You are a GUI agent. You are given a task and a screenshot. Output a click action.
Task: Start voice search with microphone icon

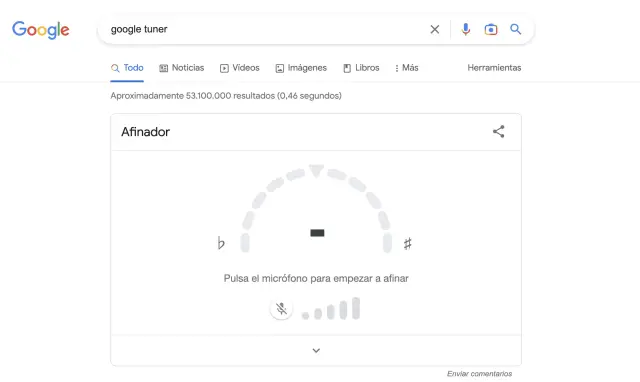[466, 29]
